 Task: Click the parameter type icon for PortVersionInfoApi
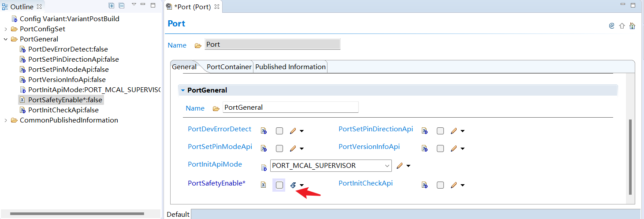[x=424, y=148]
